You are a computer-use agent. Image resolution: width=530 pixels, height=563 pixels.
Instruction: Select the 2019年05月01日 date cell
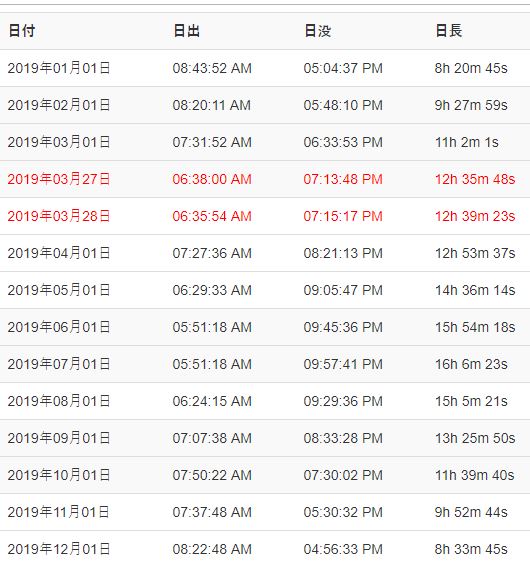click(x=59, y=290)
